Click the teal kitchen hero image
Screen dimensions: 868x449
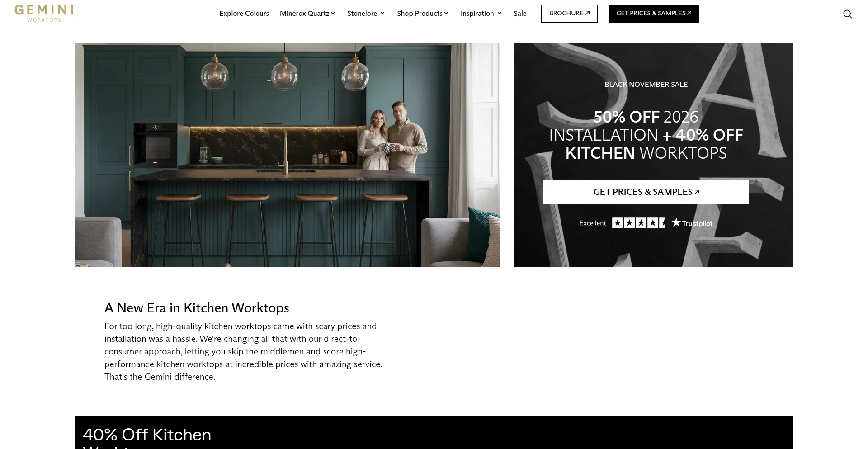pyautogui.click(x=288, y=155)
